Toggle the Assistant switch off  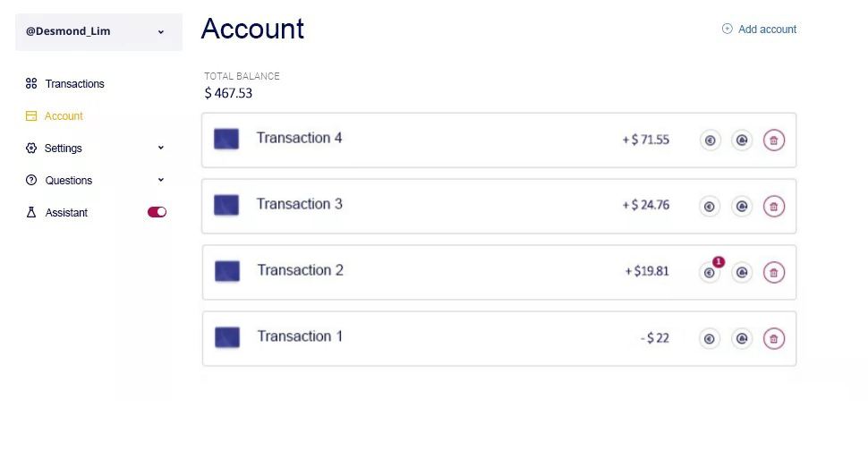click(x=157, y=213)
